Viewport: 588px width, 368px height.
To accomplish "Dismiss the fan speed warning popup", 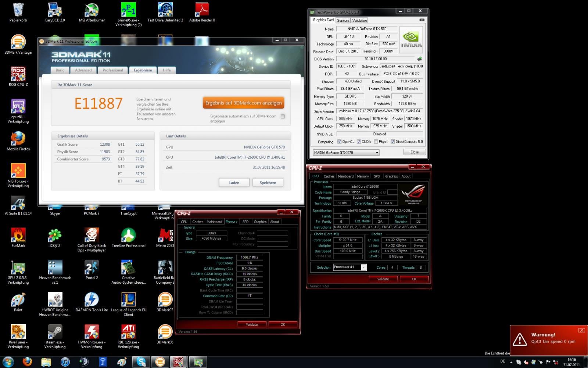I will point(581,330).
